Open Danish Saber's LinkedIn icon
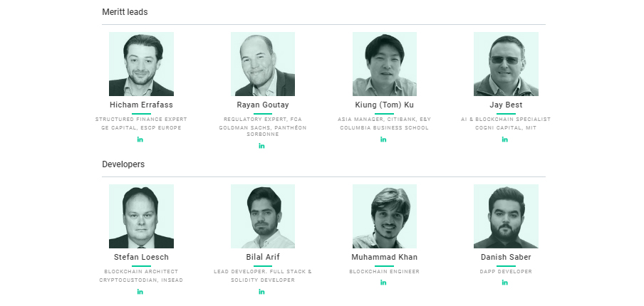Screen dimensions: 644x306 point(505,283)
